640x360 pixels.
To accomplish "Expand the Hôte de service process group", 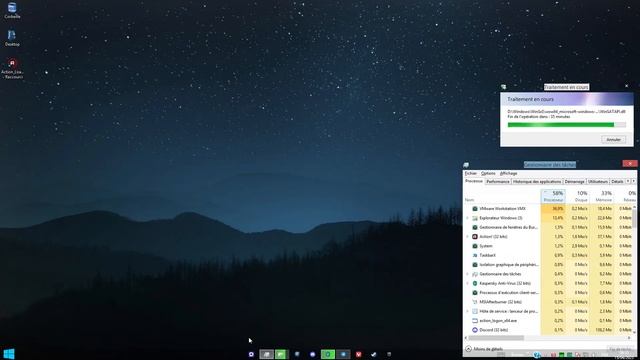I will point(468,311).
